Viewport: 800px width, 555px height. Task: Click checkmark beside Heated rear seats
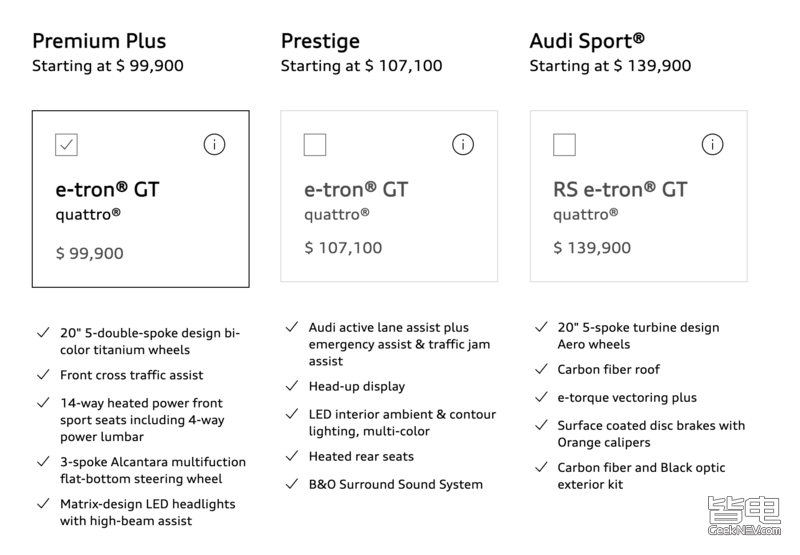292,456
